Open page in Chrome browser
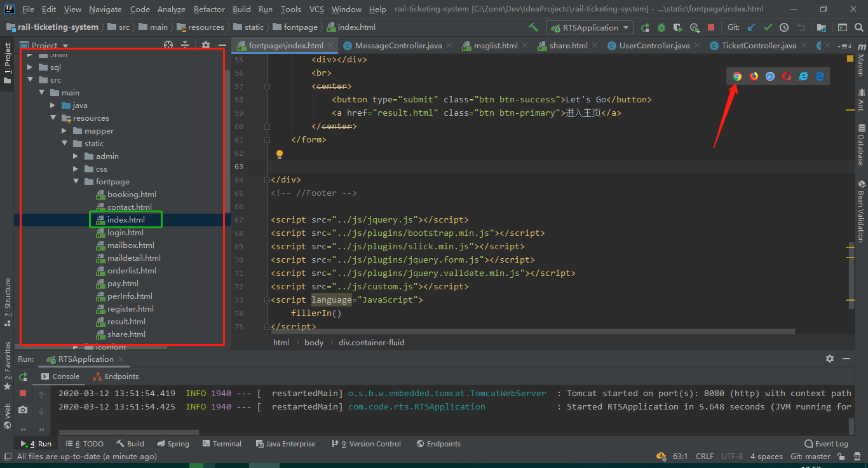Screen dimensions: 868x468 pos(737,76)
